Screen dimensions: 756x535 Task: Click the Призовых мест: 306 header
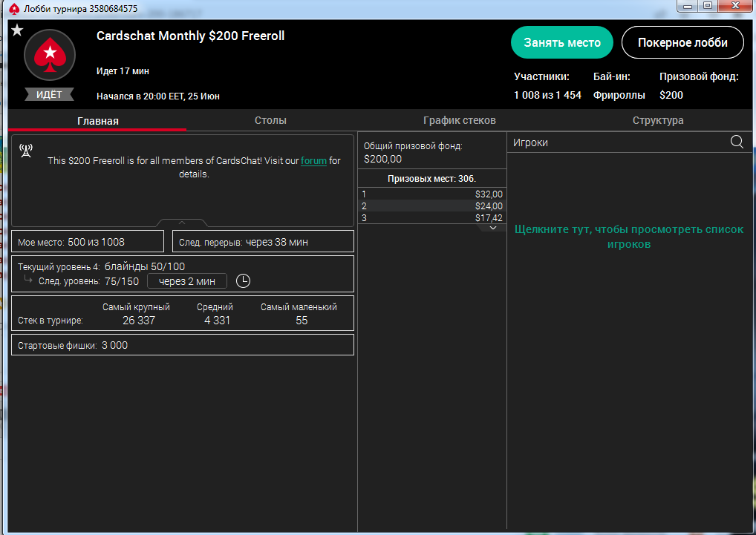click(x=431, y=179)
